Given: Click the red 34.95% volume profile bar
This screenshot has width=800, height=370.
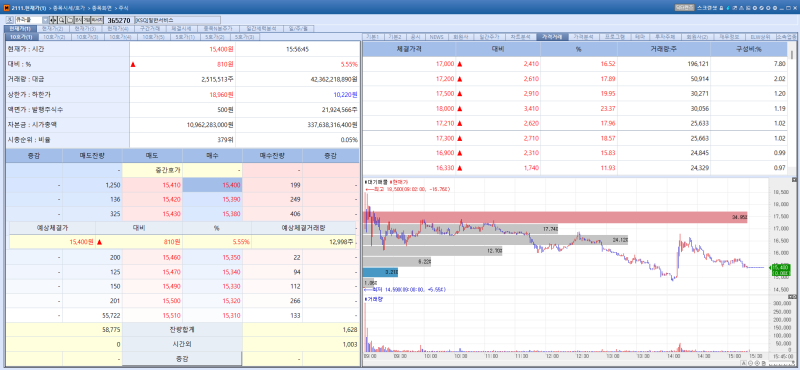Looking at the screenshot, I should click(x=555, y=217).
